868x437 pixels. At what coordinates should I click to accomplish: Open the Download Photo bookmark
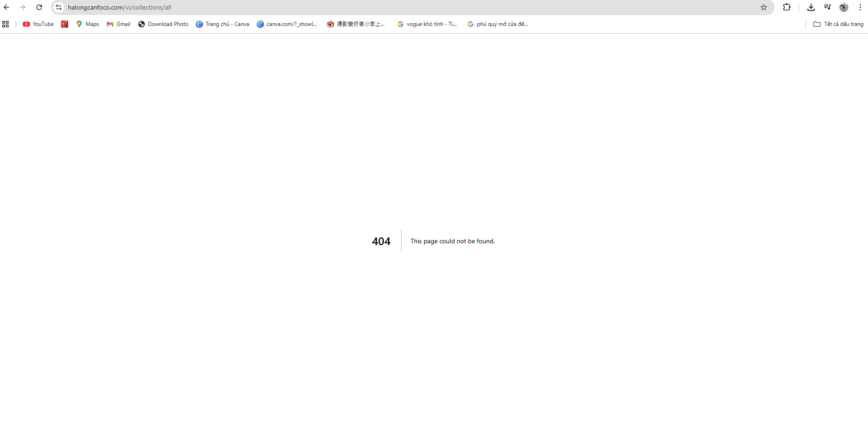tap(163, 24)
